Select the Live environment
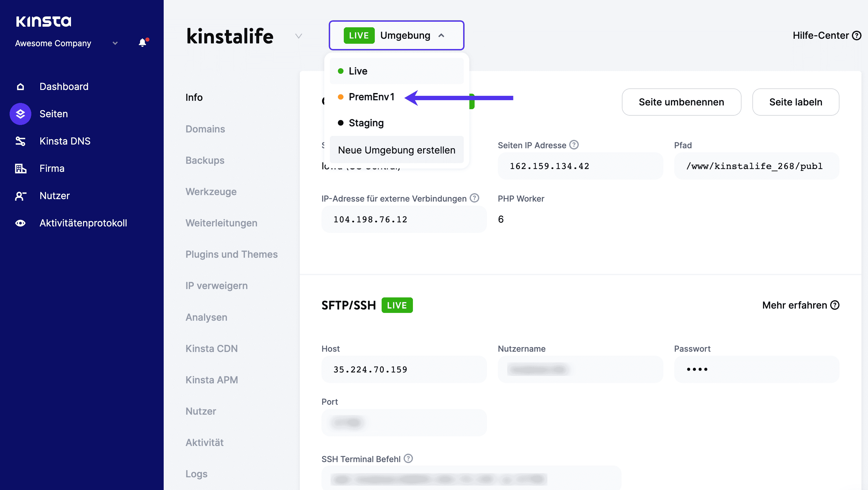868x490 pixels. pyautogui.click(x=358, y=71)
